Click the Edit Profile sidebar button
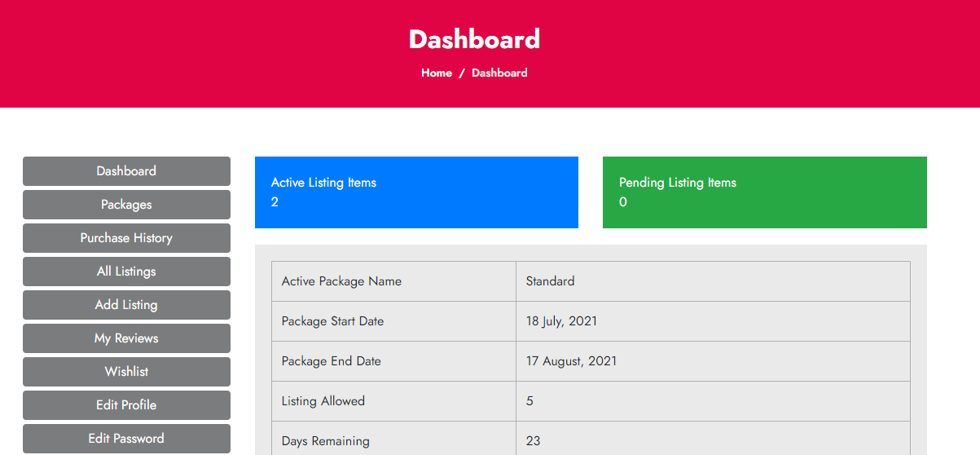This screenshot has height=455, width=980. [126, 405]
